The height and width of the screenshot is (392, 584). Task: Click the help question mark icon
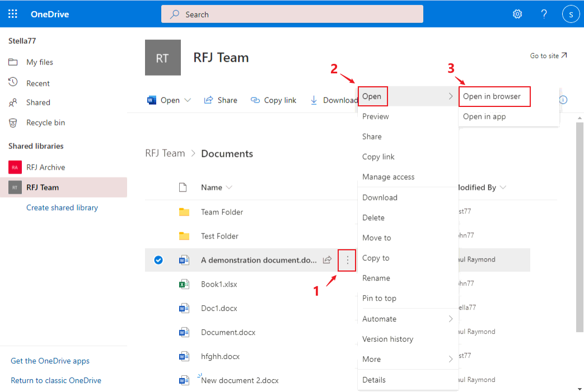[544, 14]
